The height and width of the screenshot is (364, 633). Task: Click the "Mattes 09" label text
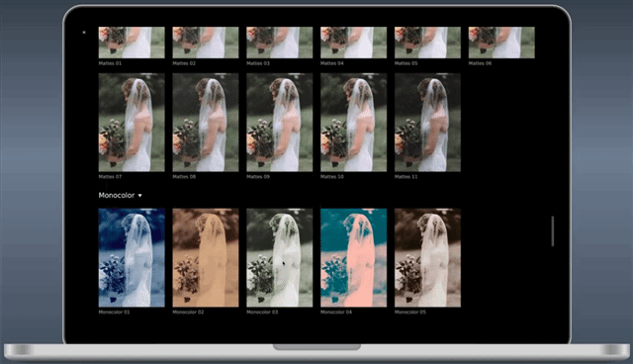click(x=258, y=177)
